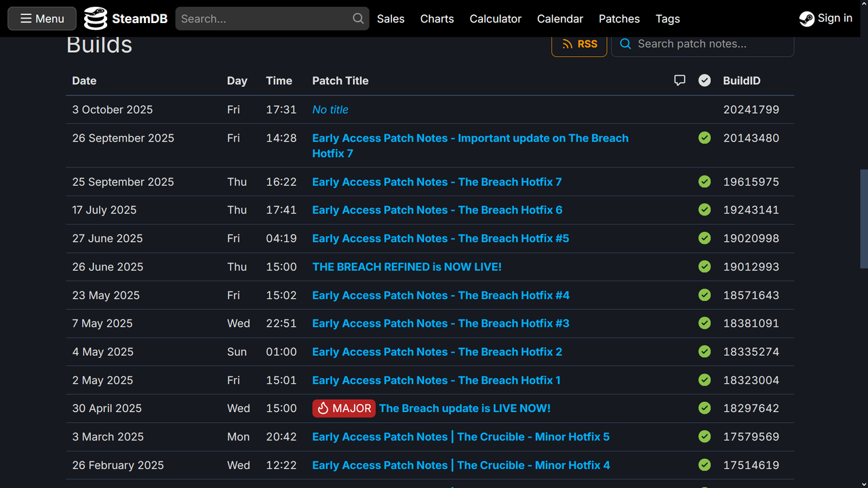Image resolution: width=868 pixels, height=488 pixels.
Task: Open 'The Crucible - Minor Hotfix 5' notes
Action: pyautogui.click(x=460, y=436)
